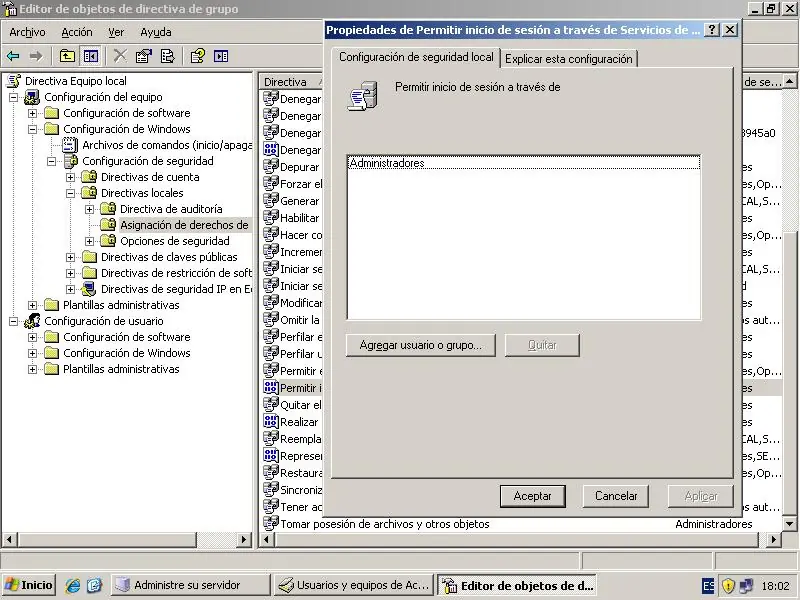The width and height of the screenshot is (800, 600).
Task: Collapse the Configuración del equipo node
Action: pos(14,97)
